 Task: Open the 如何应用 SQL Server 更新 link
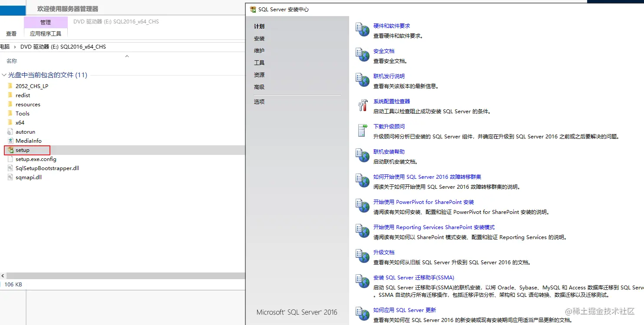[405, 310]
